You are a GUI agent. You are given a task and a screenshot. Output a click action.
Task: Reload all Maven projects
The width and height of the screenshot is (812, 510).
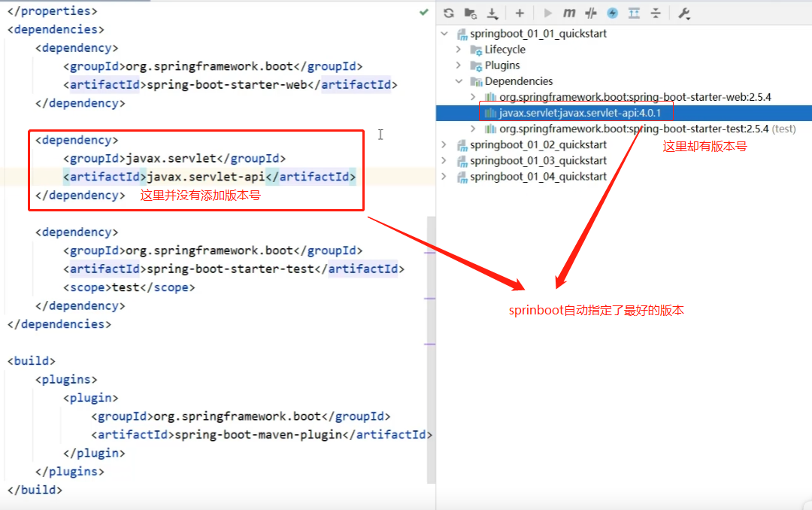point(449,14)
